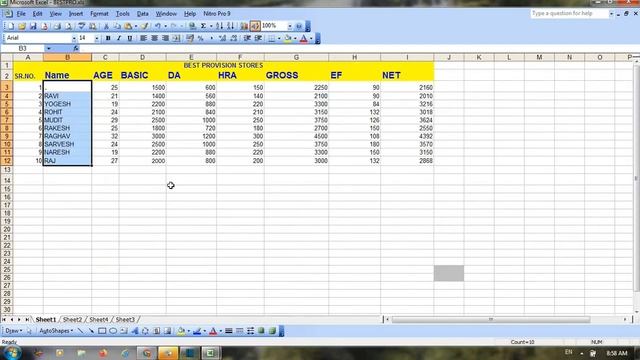Screen dimensions: 640x360
Task: Switch to the Sheet2 tab
Action: (x=72, y=320)
